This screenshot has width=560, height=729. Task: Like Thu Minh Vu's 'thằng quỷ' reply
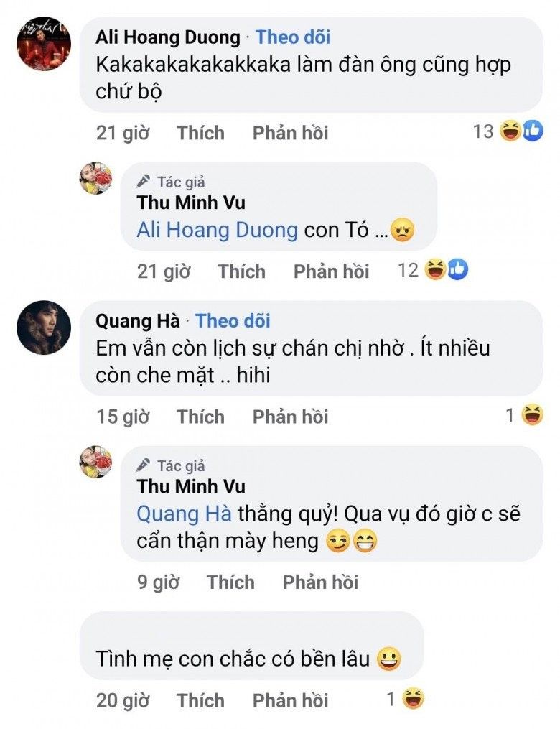[230, 582]
